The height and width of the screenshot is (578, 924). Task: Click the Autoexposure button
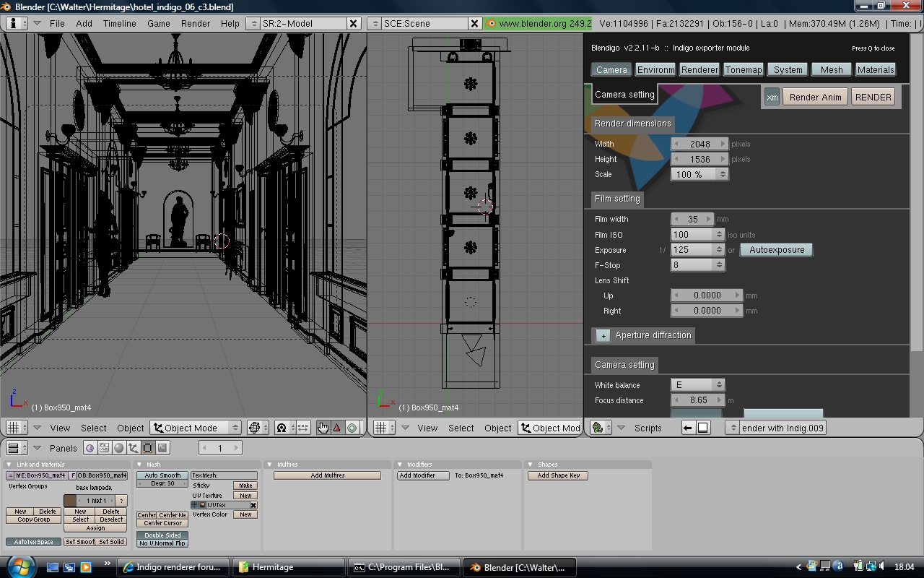[x=776, y=250]
